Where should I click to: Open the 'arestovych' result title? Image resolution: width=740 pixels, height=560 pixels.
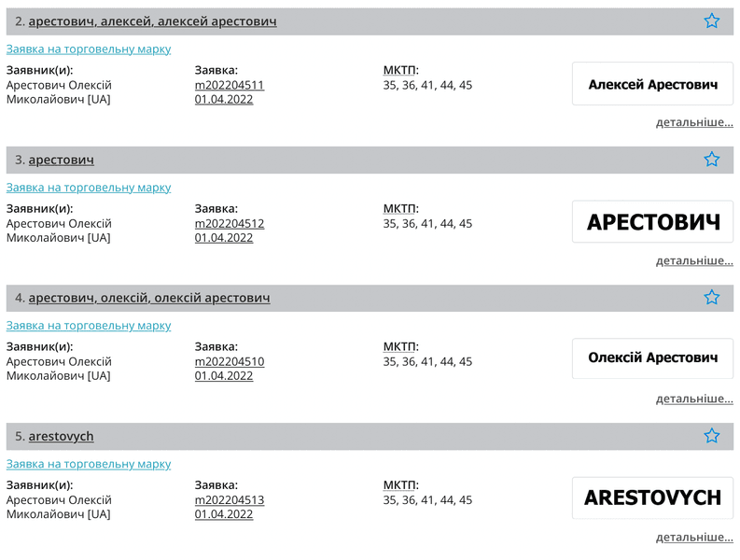tap(61, 436)
